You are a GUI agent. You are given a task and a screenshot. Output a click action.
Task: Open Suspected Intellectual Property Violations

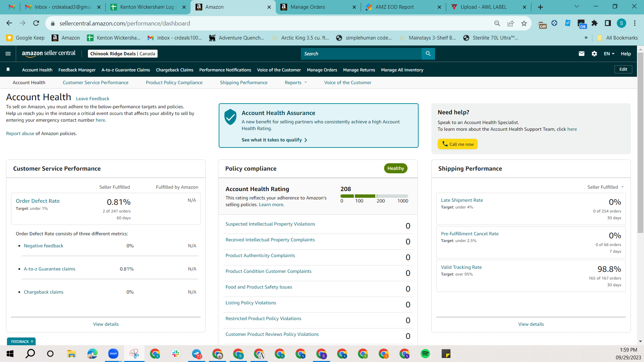(x=270, y=224)
